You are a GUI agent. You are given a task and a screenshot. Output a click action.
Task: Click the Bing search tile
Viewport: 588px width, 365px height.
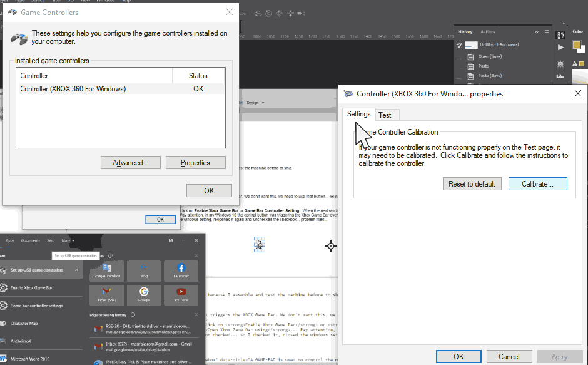[x=144, y=271]
